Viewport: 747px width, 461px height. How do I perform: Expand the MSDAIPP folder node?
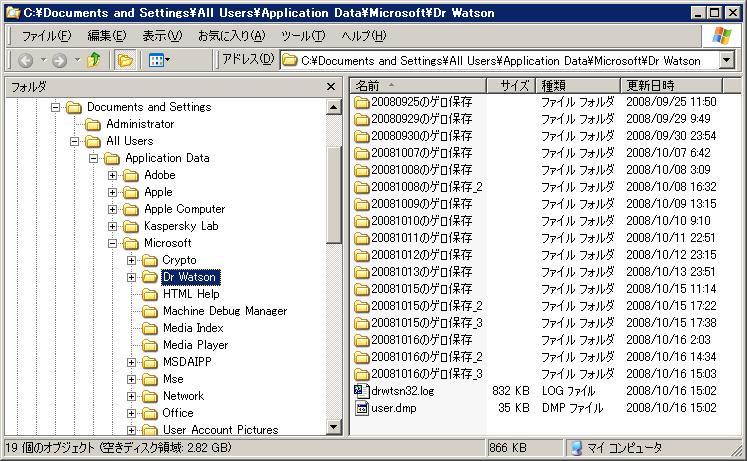131,362
